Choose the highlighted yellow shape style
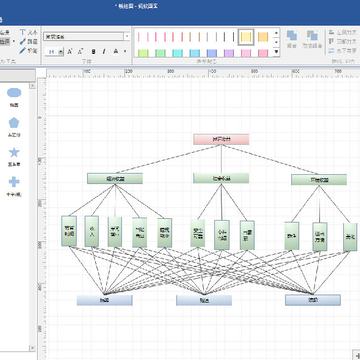The width and height of the screenshot is (360, 360). (246, 37)
